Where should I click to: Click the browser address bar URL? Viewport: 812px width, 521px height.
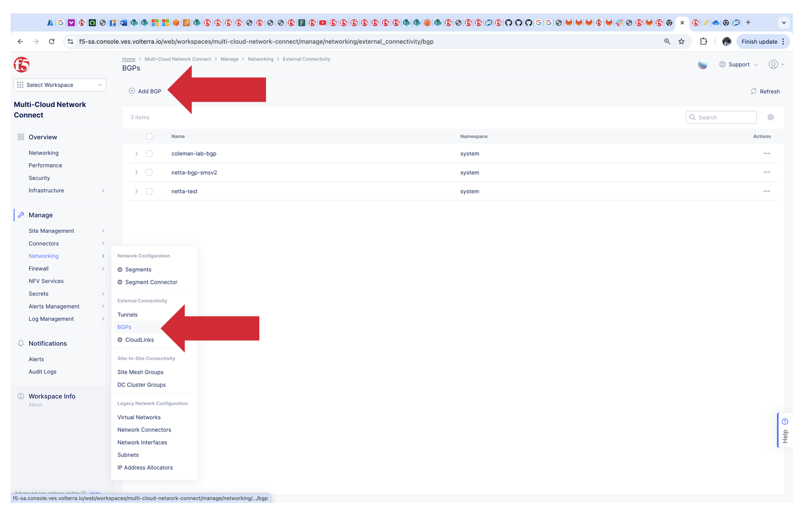(256, 42)
